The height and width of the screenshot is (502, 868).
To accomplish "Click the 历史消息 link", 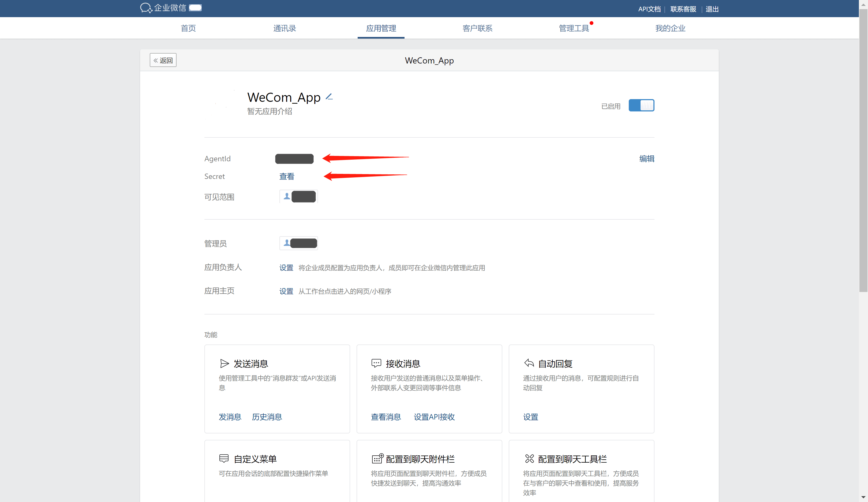I will pos(267,417).
